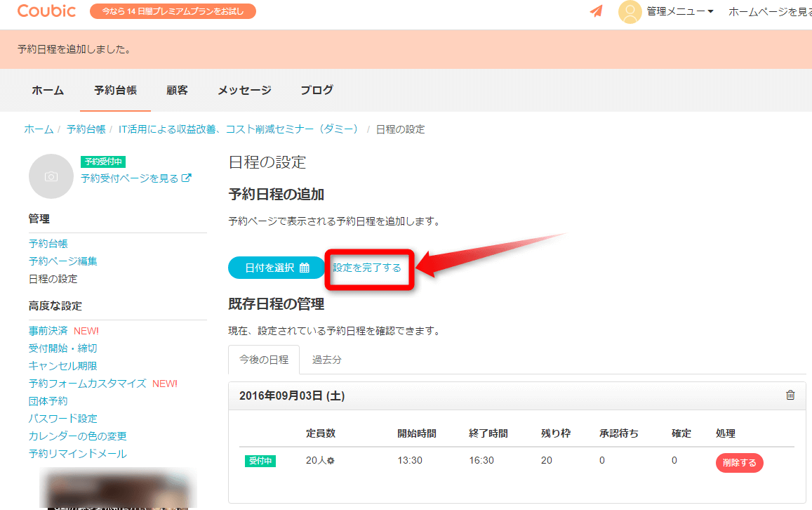Open the 管理メニュー dropdown

pos(680,12)
